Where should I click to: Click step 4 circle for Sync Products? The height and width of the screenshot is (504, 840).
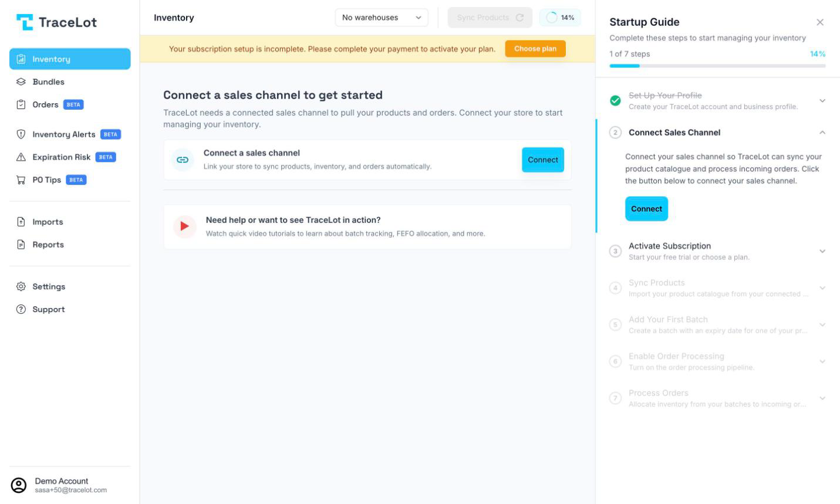pyautogui.click(x=615, y=287)
